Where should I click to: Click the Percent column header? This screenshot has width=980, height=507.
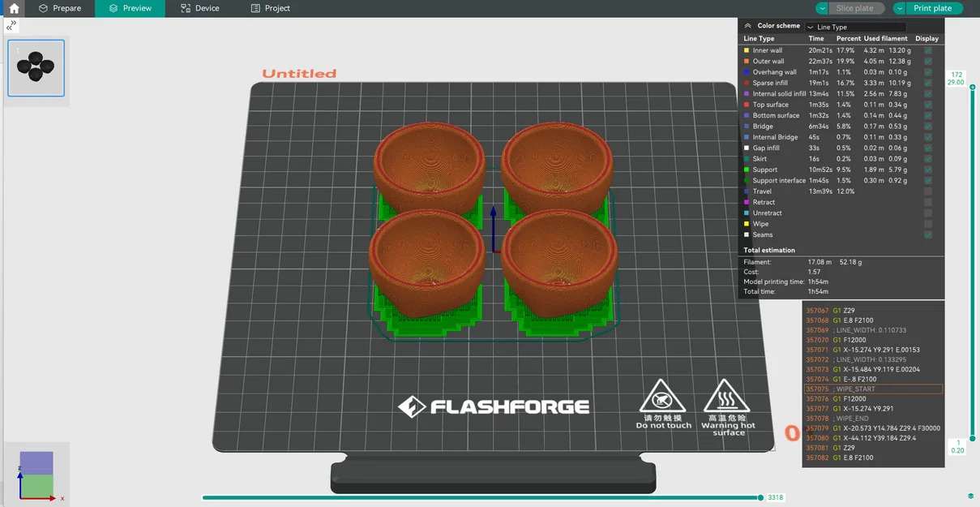[848, 38]
